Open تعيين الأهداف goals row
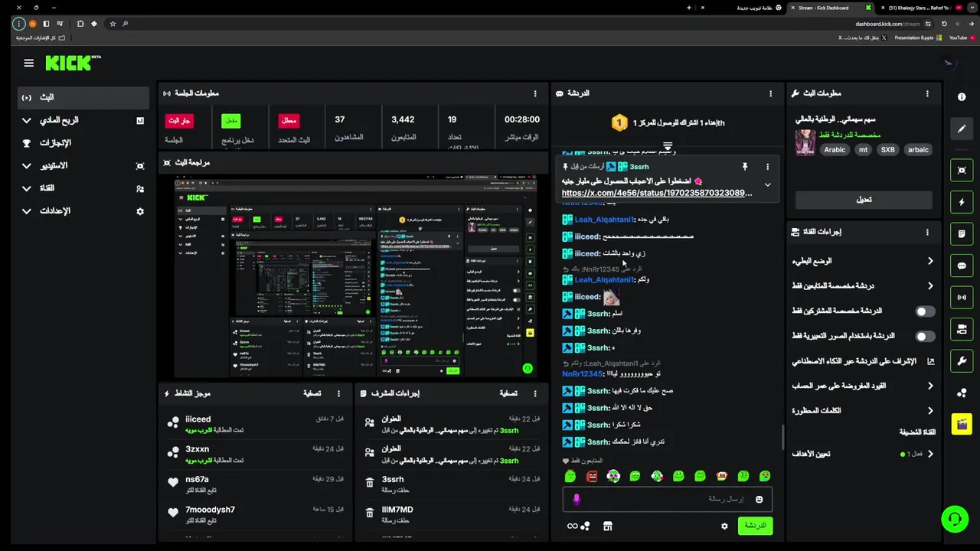This screenshot has width=980, height=551. tap(864, 454)
